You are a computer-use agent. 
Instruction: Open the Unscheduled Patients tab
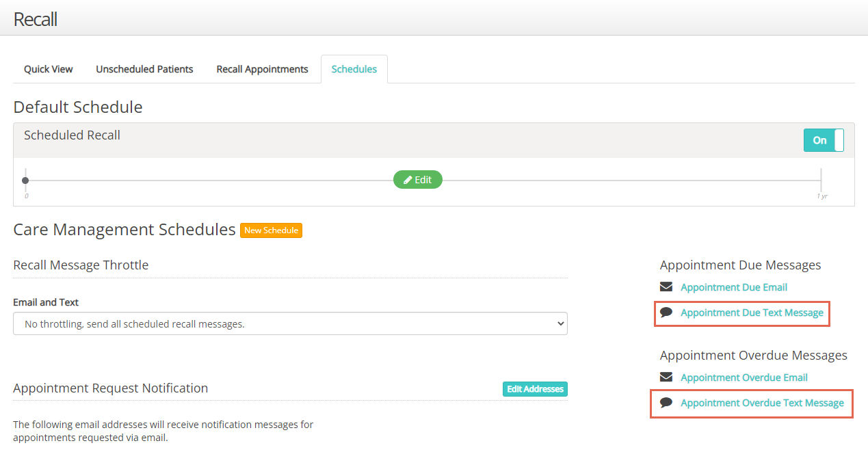(x=144, y=69)
